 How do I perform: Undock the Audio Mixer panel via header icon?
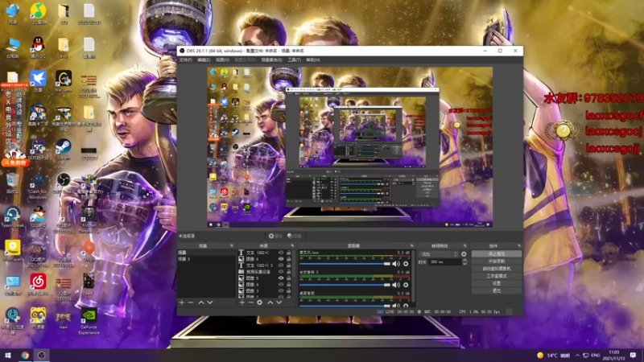coord(411,246)
